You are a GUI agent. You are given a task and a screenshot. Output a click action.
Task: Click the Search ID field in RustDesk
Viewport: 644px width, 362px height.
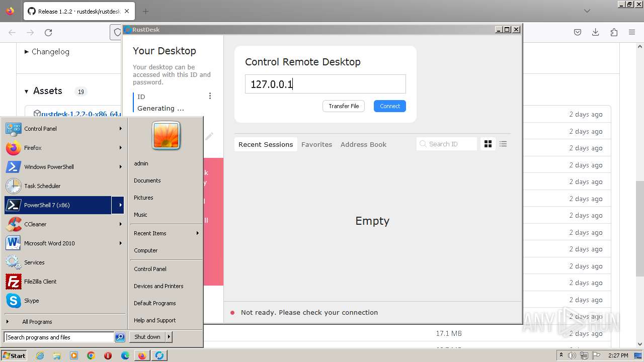click(x=447, y=144)
